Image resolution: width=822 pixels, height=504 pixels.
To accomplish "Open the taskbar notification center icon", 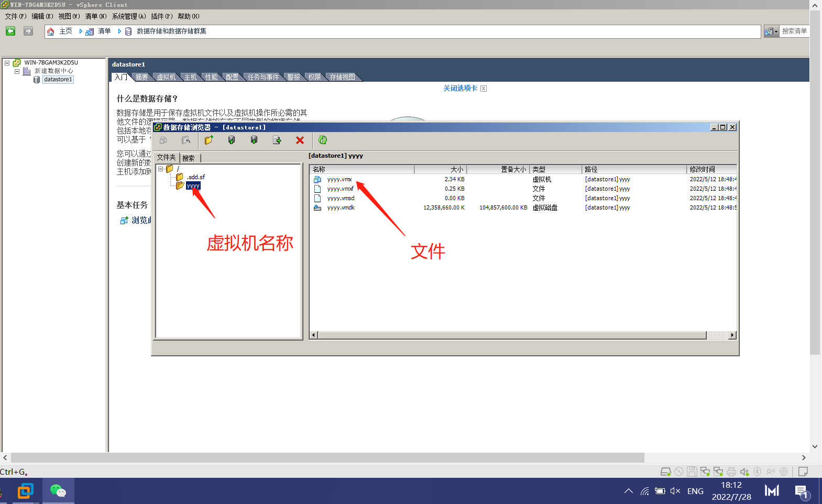I will [x=802, y=491].
